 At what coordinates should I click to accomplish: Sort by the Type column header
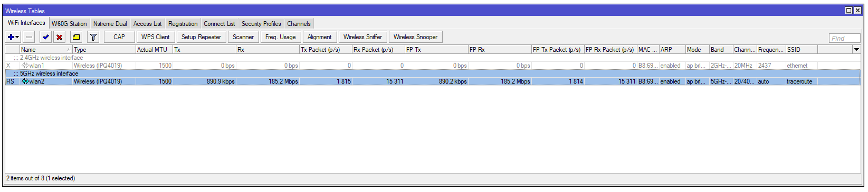point(104,50)
